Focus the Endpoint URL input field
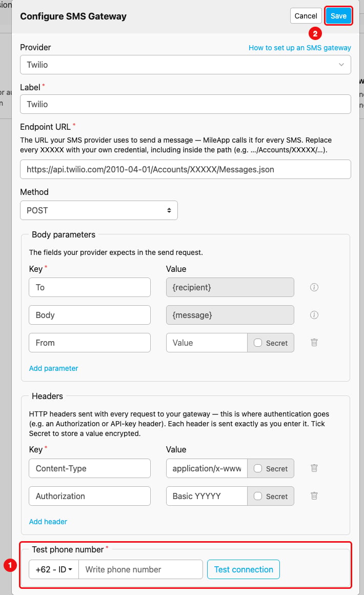 186,169
